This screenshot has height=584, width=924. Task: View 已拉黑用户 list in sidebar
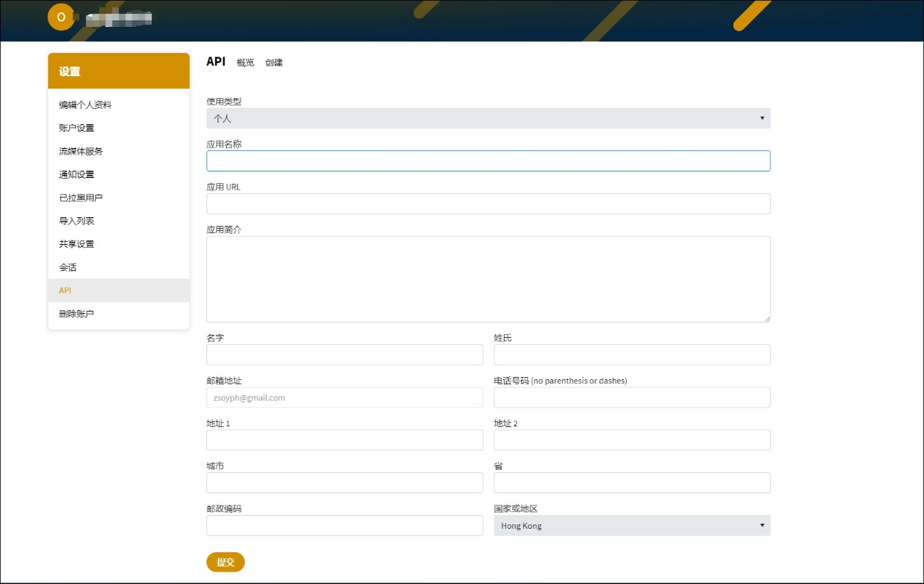(81, 198)
